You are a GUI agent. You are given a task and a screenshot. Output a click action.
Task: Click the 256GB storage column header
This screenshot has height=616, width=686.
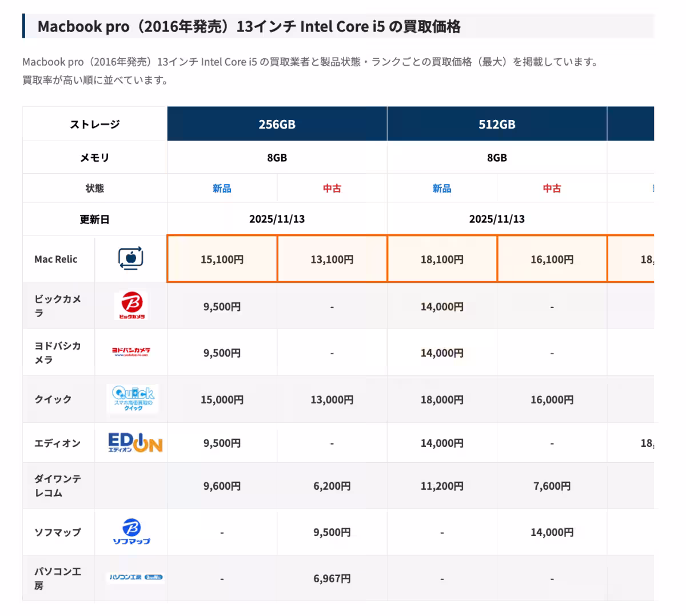[277, 124]
